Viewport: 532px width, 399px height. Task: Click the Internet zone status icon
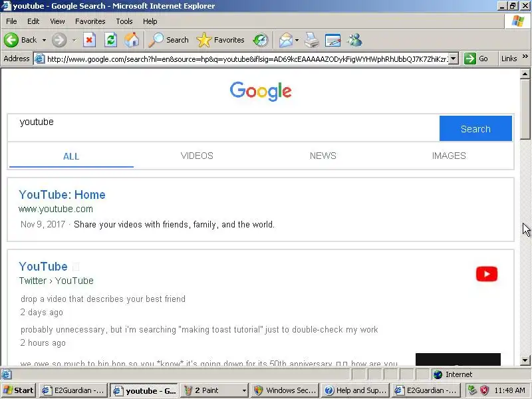click(x=438, y=374)
